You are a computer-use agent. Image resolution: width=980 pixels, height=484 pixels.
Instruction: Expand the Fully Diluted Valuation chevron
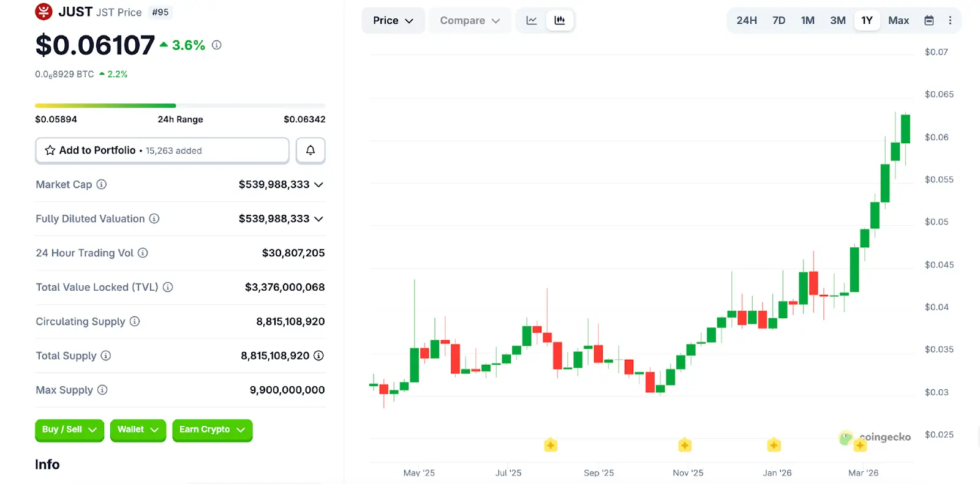point(318,219)
